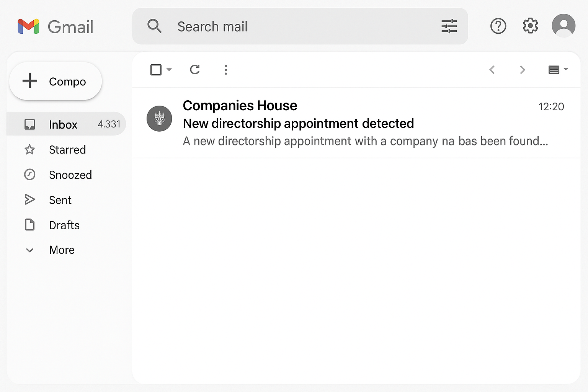Go to the newer messages arrow

(492, 70)
